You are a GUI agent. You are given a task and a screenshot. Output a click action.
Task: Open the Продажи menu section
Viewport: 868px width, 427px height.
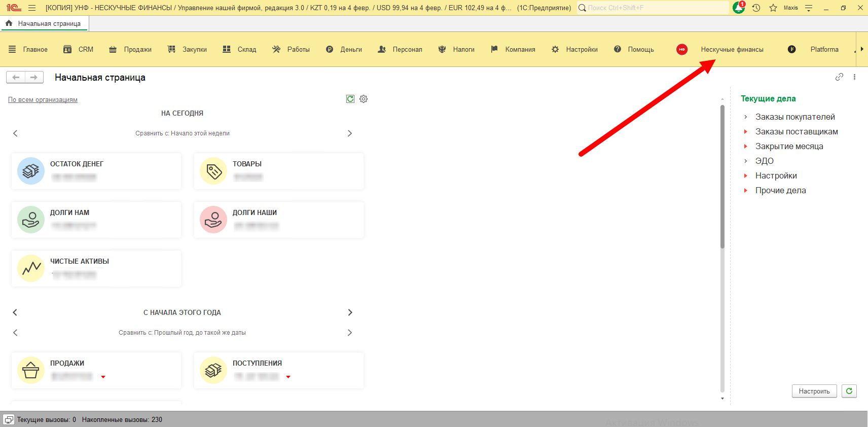pyautogui.click(x=131, y=49)
